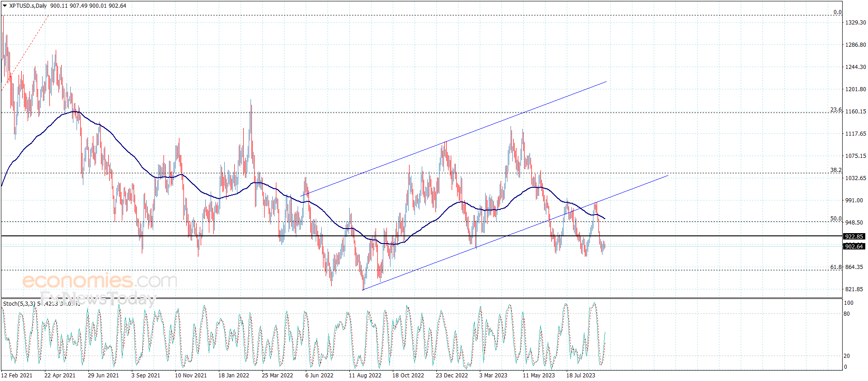
Task: Click the 23 Dec 2022 date label
Action: click(452, 375)
